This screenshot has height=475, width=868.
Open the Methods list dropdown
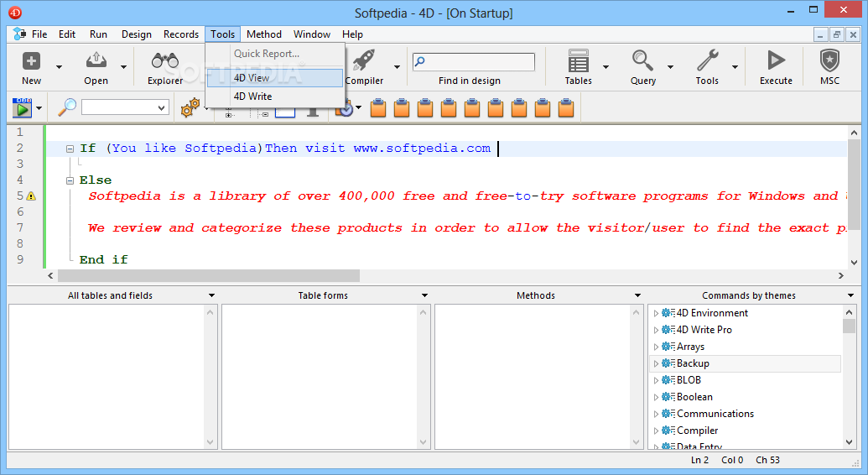(x=637, y=295)
